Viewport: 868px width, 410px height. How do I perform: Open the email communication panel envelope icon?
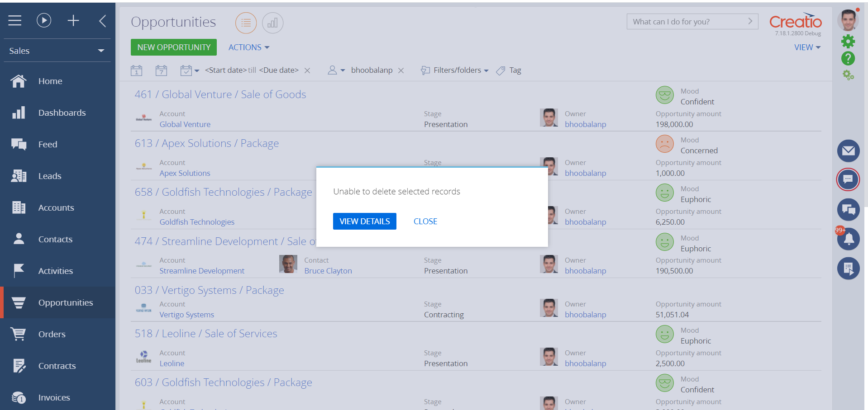pos(848,151)
